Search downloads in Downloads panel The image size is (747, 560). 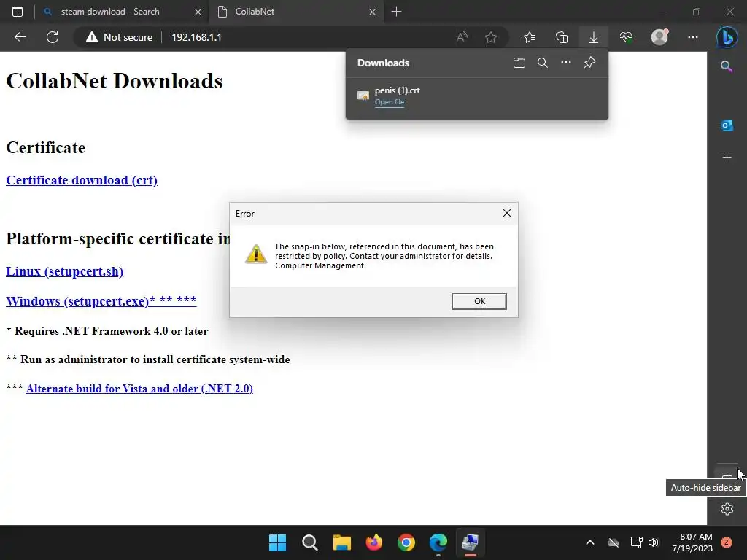(x=542, y=63)
